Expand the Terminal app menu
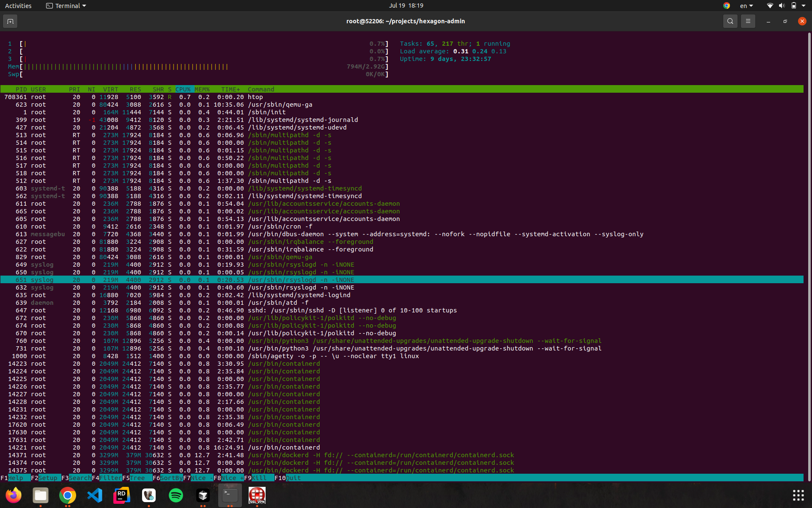Viewport: 812px width, 508px height. [x=66, y=6]
